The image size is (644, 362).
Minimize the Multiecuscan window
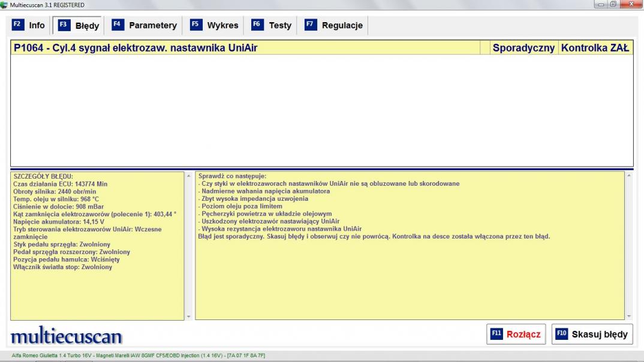point(600,4)
